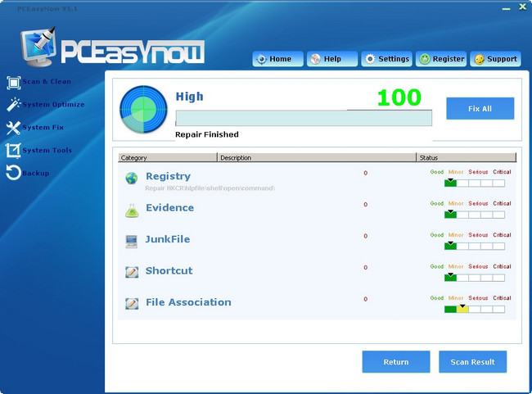
Task: Open the Scan Result button
Action: coord(472,362)
